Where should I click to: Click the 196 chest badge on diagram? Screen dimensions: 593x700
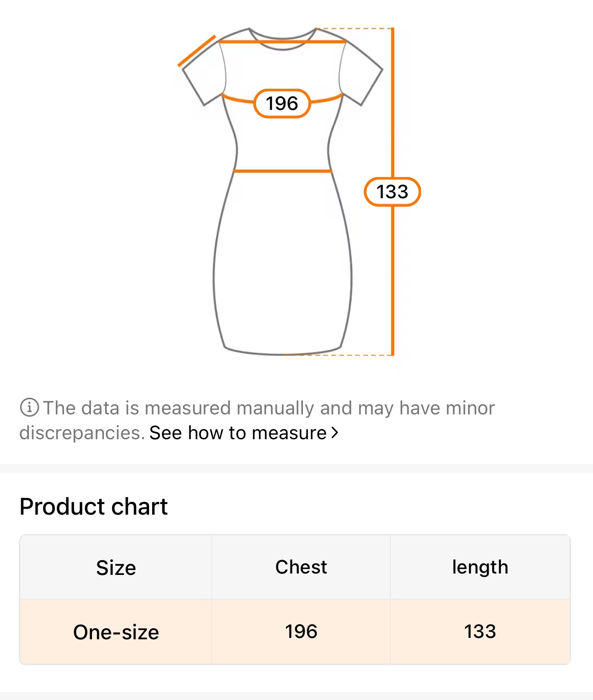282,103
